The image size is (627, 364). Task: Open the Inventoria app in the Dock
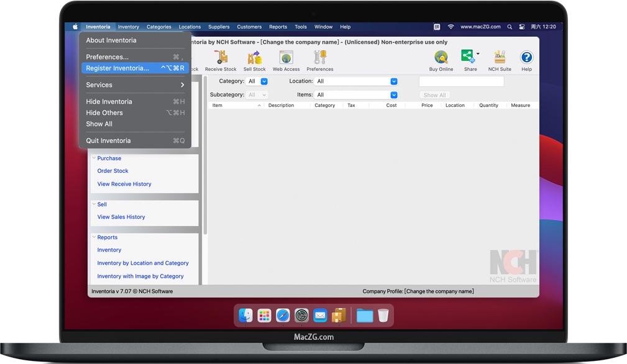point(339,316)
